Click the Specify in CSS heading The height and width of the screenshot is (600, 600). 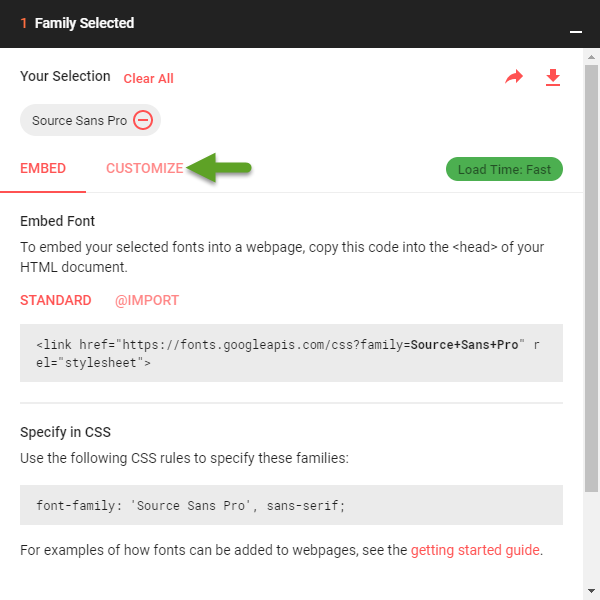pos(65,432)
